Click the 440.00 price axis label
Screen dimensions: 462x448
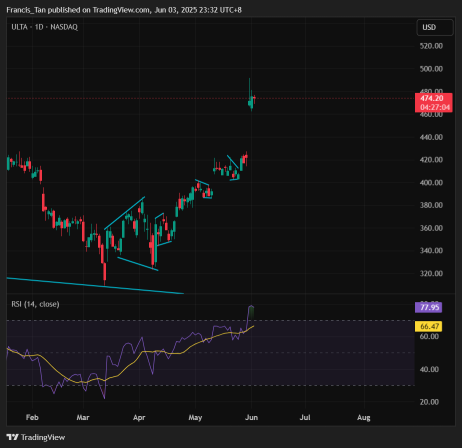click(x=431, y=137)
